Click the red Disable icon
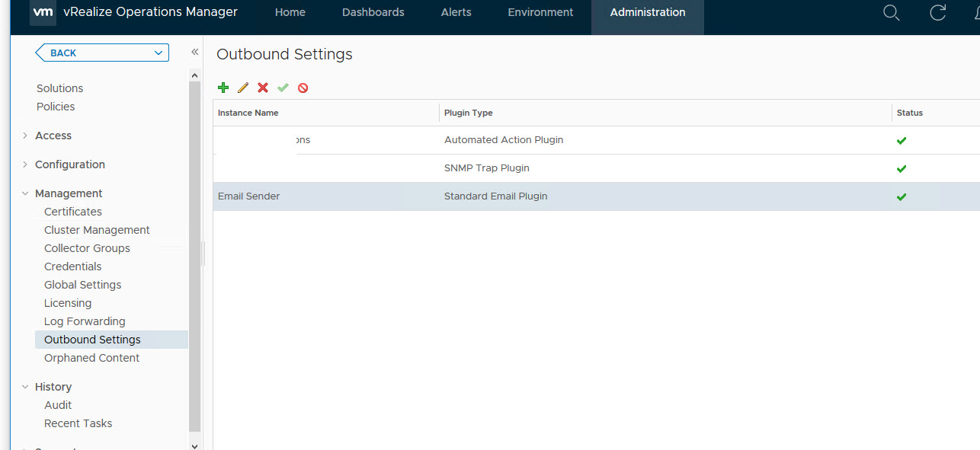980x450 pixels. click(x=303, y=88)
